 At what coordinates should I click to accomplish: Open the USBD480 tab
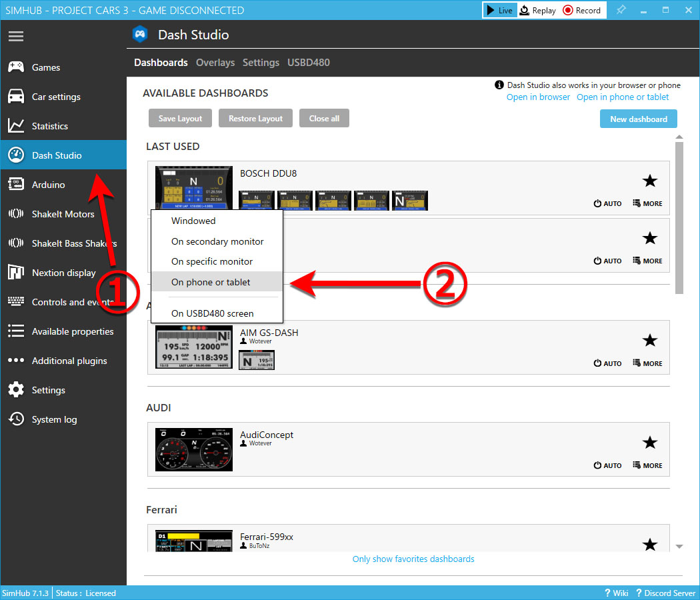(x=309, y=63)
